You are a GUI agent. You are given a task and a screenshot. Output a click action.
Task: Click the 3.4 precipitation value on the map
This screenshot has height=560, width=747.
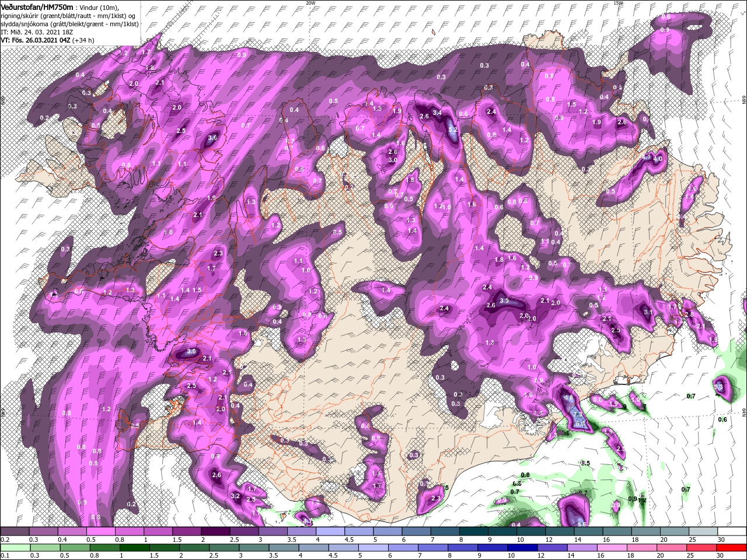click(x=436, y=112)
